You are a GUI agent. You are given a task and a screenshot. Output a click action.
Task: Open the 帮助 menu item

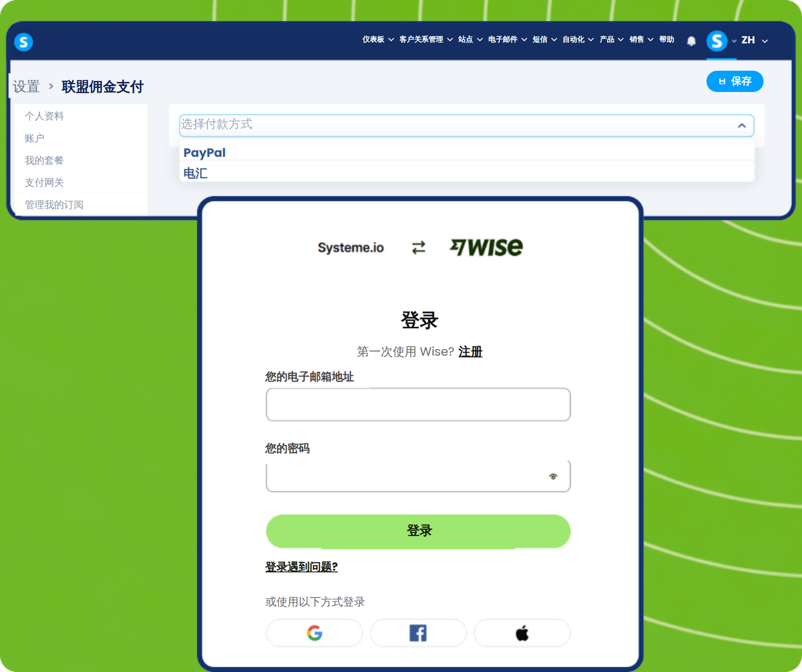coord(666,40)
